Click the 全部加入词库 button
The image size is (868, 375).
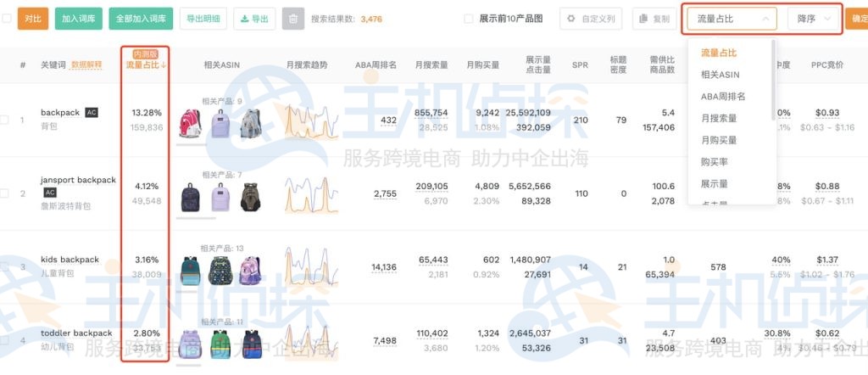coord(141,19)
